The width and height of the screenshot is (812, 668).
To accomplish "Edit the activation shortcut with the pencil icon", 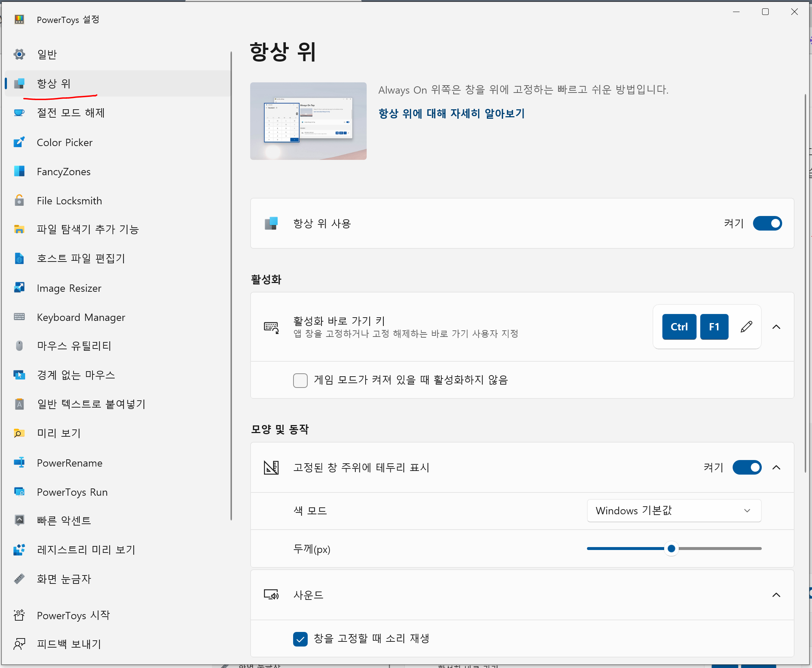I will click(x=746, y=327).
